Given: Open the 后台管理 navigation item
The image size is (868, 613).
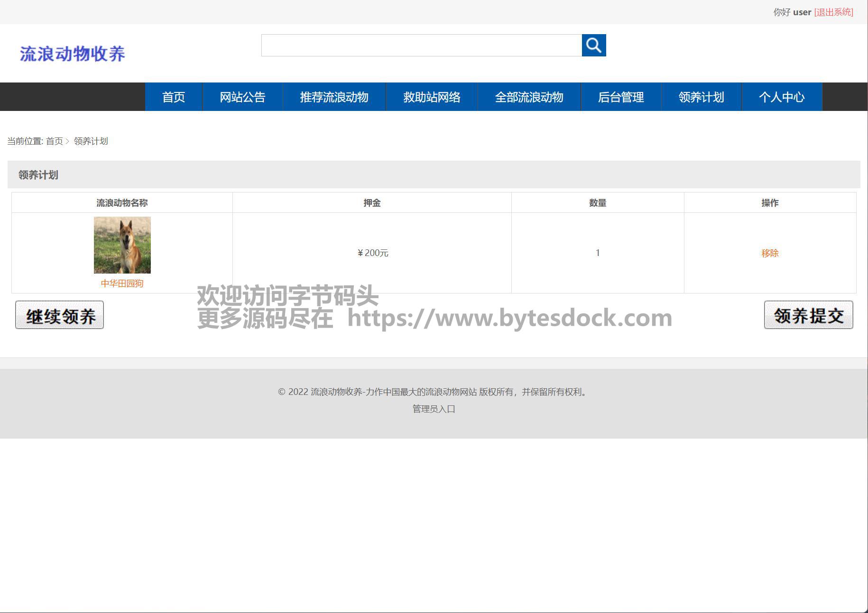Looking at the screenshot, I should [621, 97].
